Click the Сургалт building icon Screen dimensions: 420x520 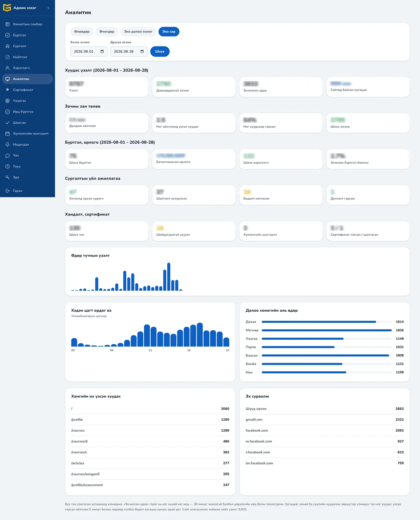pos(7,46)
